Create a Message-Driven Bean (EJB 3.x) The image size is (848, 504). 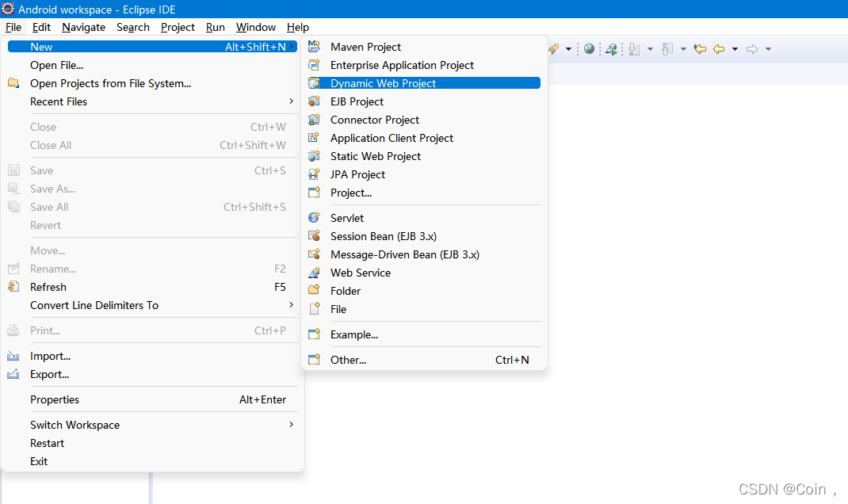pyautogui.click(x=424, y=254)
